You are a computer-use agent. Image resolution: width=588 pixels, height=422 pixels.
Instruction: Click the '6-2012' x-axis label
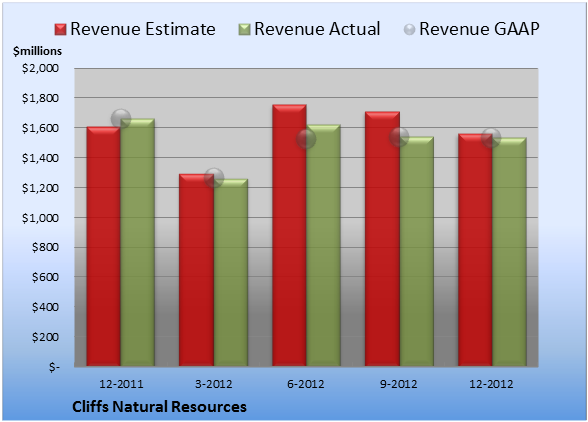tap(306, 384)
